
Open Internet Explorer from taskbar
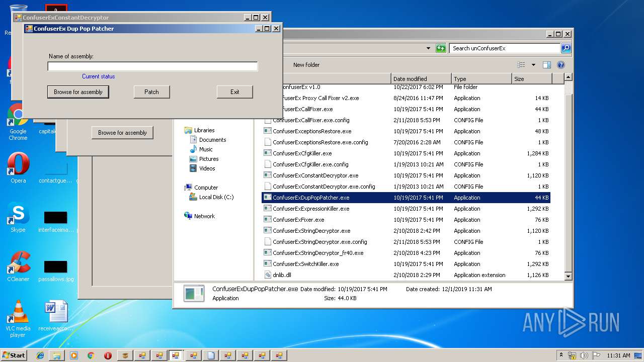click(x=40, y=355)
